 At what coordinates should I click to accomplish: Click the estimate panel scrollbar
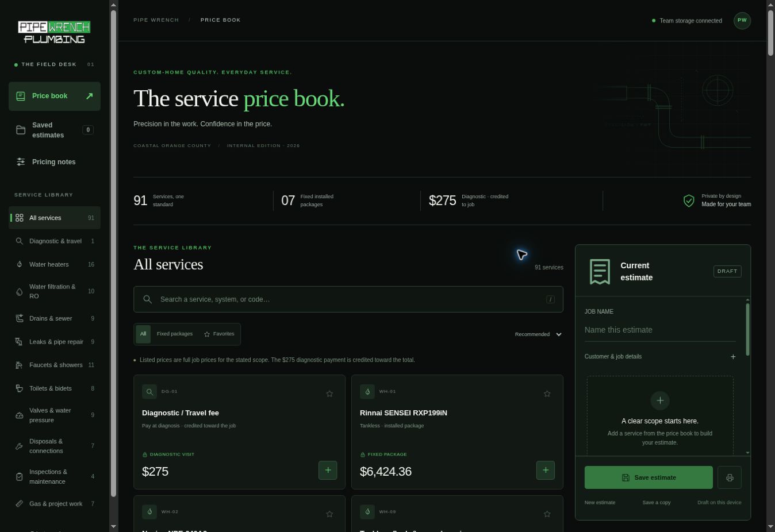[748, 329]
